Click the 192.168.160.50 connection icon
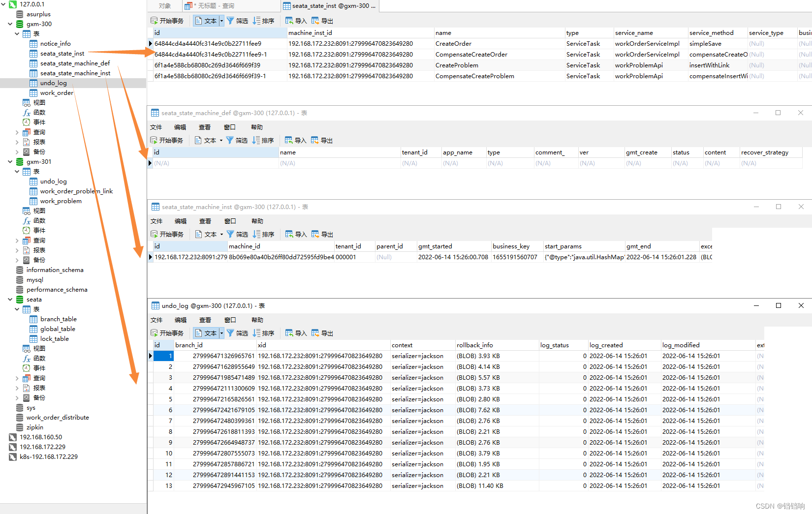Screen dimensions: 812x514 click(x=13, y=437)
